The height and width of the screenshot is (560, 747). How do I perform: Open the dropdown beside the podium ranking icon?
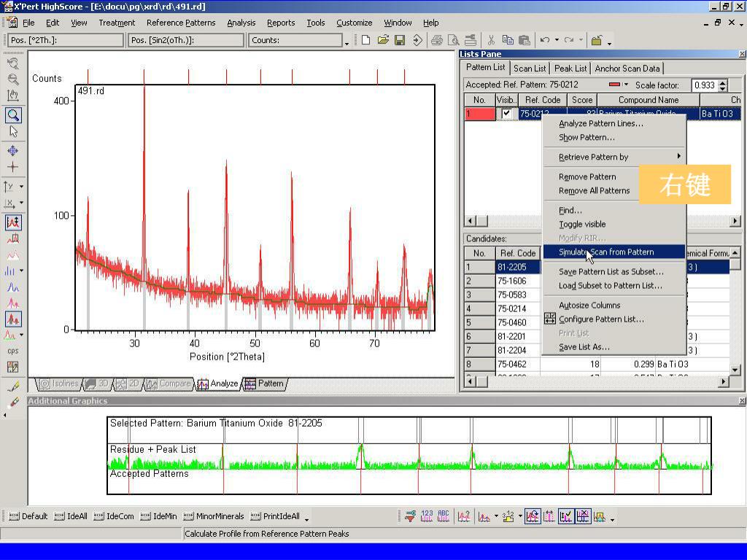click(519, 516)
